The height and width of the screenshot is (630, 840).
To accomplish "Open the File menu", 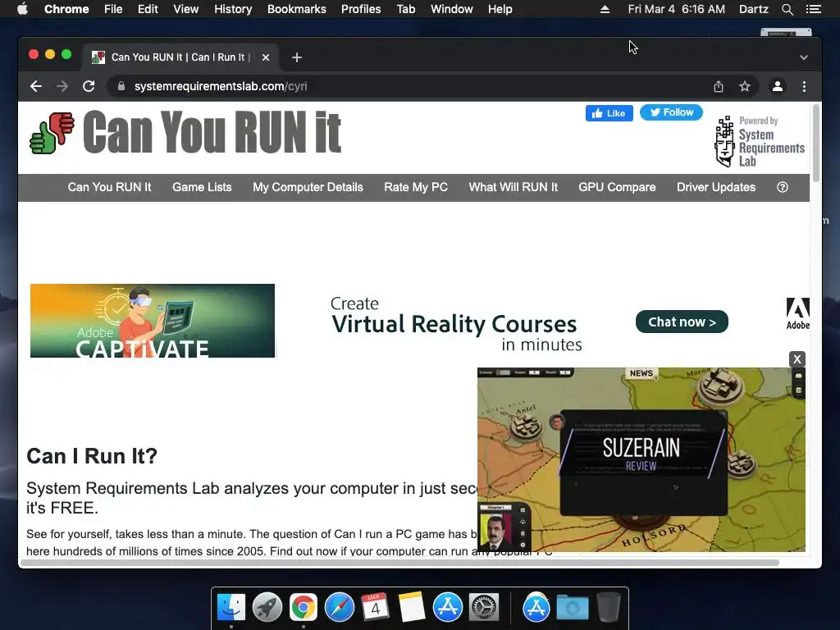I will 113,9.
